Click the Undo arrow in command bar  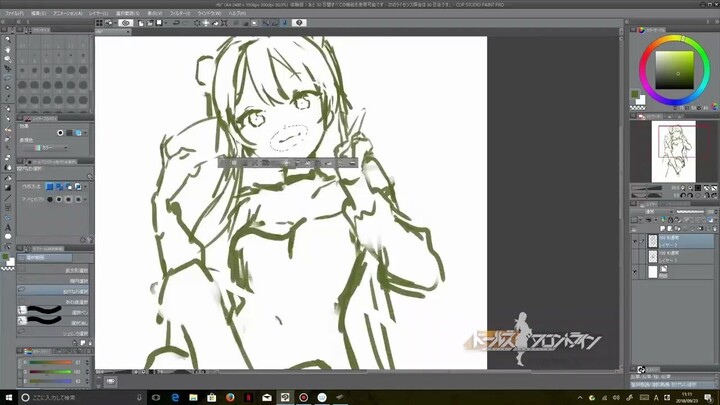point(176,22)
